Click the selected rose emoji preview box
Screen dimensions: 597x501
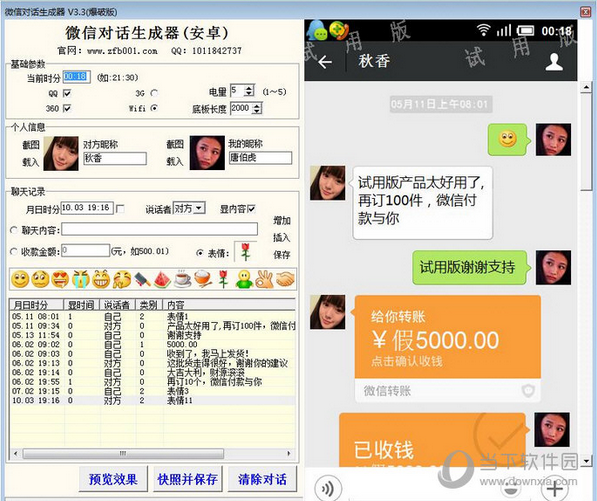click(245, 252)
